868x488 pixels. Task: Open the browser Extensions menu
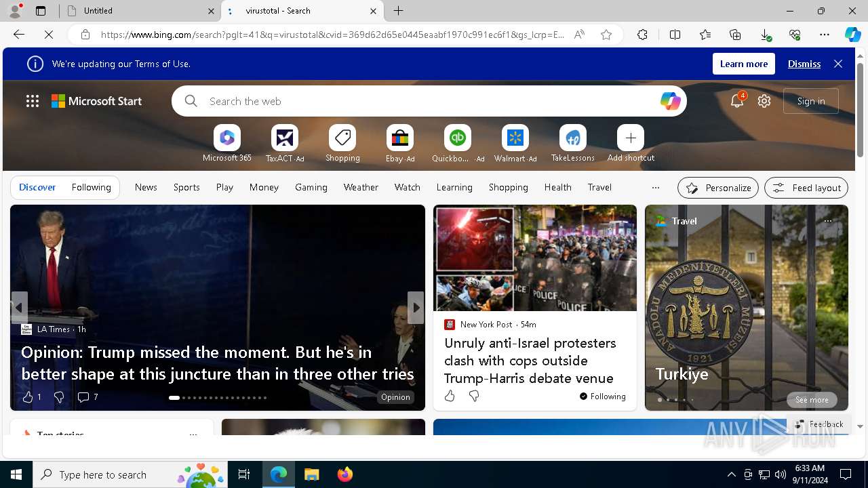[x=642, y=35]
